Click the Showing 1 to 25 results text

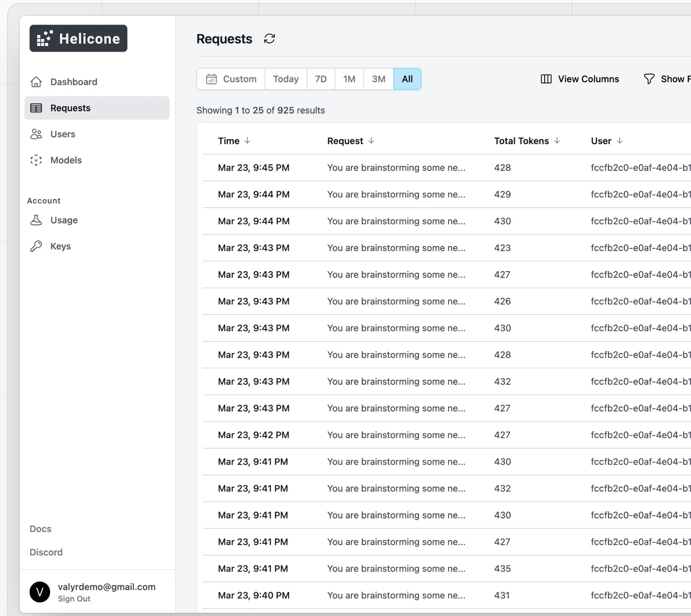pos(261,110)
